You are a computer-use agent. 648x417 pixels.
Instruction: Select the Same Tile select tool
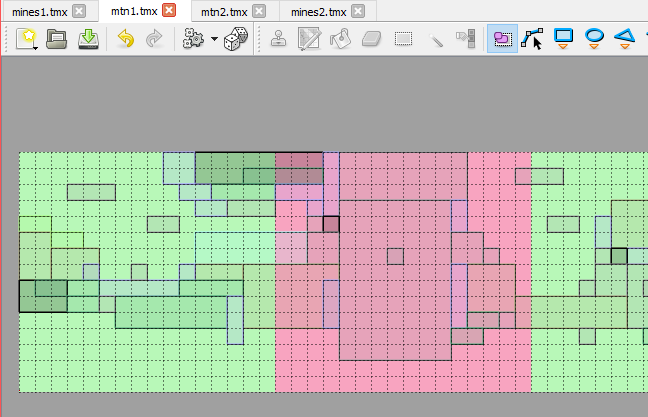coord(466,39)
